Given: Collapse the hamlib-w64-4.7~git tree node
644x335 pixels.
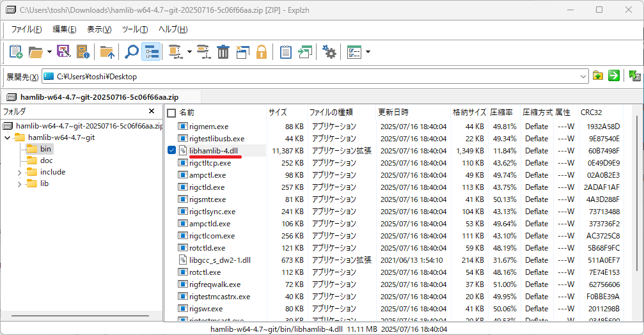Looking at the screenshot, I should click(x=8, y=137).
